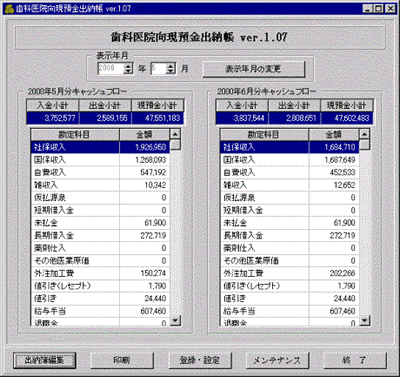
Task: Click the year input field showing 2000
Action: [111, 69]
